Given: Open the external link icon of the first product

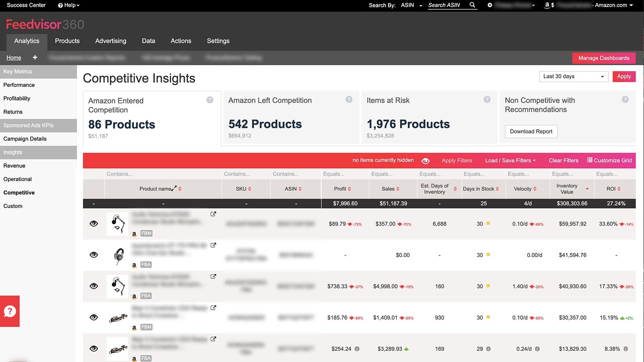Looking at the screenshot, I should (213, 214).
